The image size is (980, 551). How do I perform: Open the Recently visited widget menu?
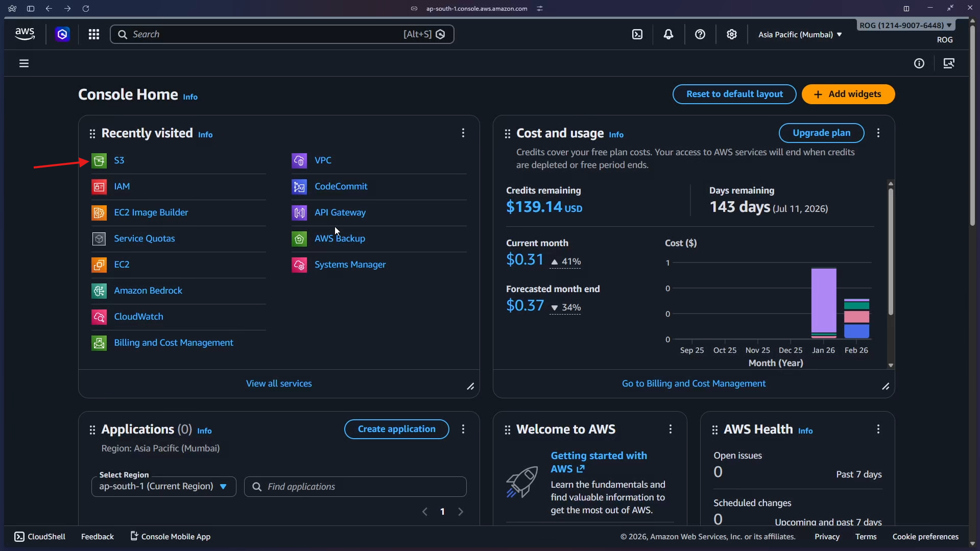tap(463, 133)
